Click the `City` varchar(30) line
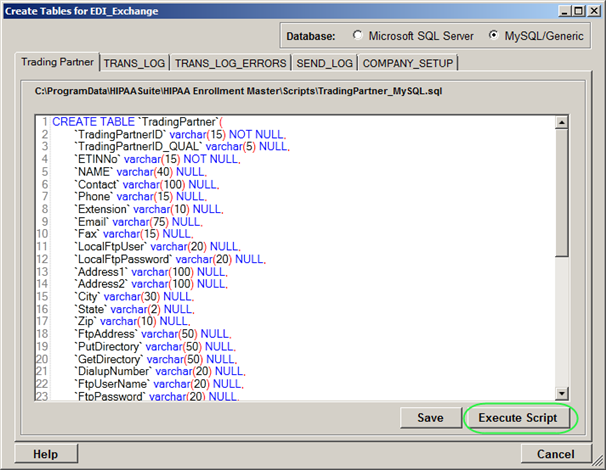Image resolution: width=606 pixels, height=470 pixels. [x=134, y=297]
